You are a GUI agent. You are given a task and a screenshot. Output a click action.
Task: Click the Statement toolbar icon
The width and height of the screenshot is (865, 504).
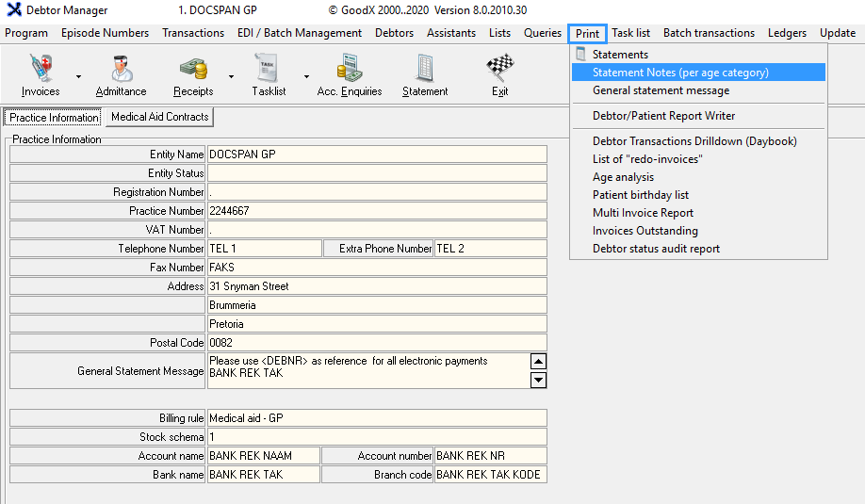coord(425,69)
